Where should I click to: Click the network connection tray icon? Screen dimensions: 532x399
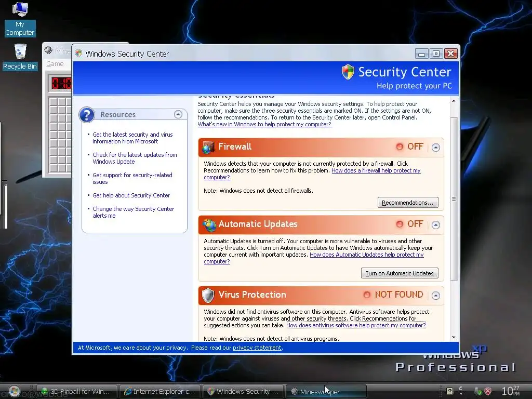pos(478,391)
